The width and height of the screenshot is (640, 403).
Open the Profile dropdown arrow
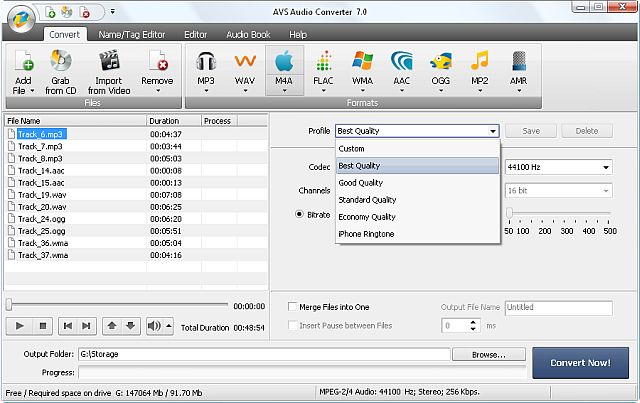[x=493, y=131]
